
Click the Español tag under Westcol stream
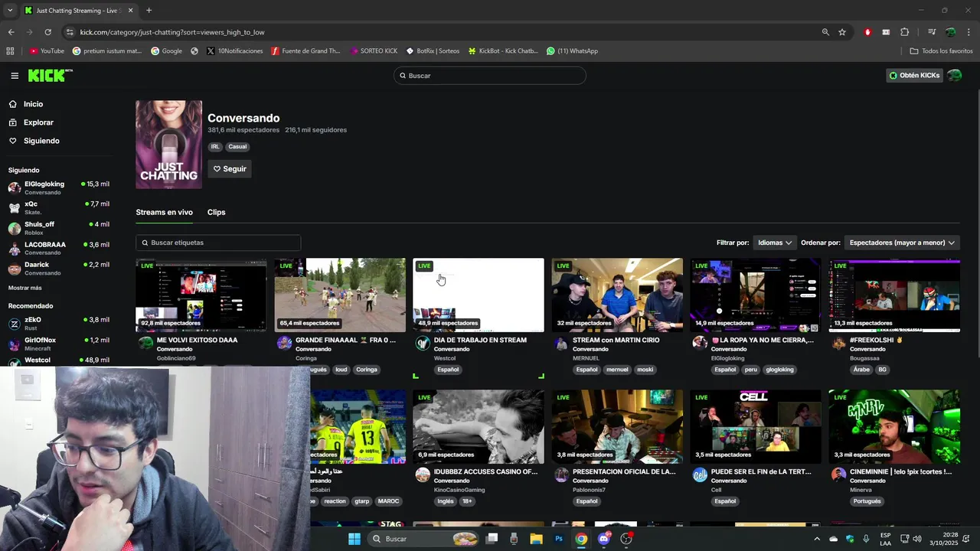click(x=448, y=370)
